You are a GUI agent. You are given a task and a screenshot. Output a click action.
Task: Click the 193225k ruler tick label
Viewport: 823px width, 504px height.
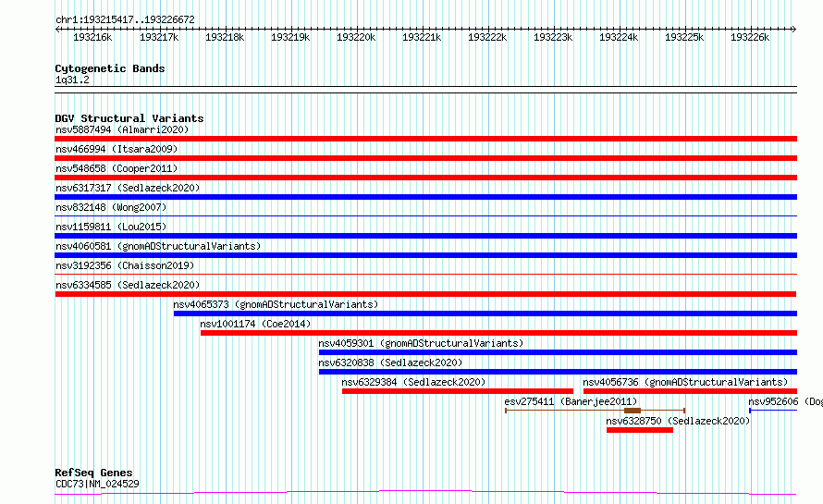coord(684,37)
